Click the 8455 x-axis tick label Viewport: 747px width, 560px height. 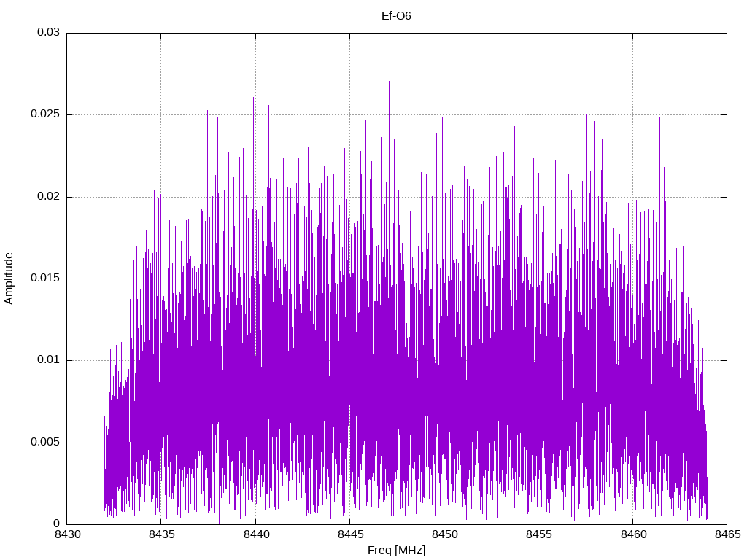(539, 534)
